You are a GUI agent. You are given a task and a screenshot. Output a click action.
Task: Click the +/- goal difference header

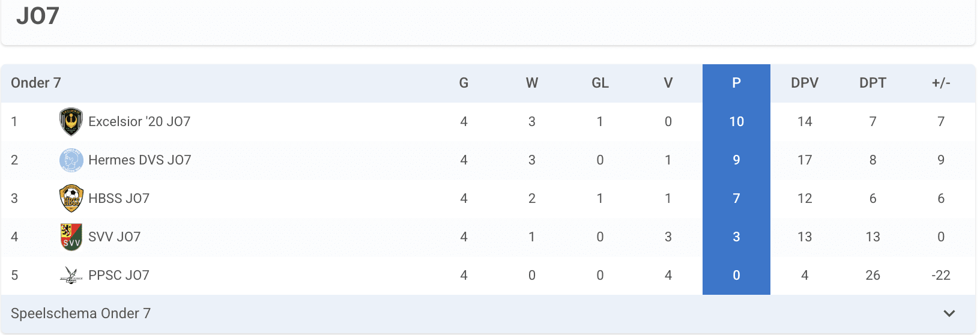(941, 83)
